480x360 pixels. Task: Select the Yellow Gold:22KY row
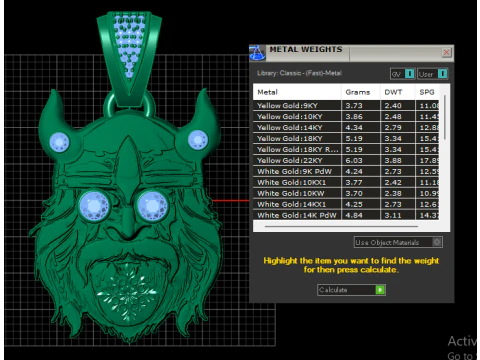tap(346, 161)
